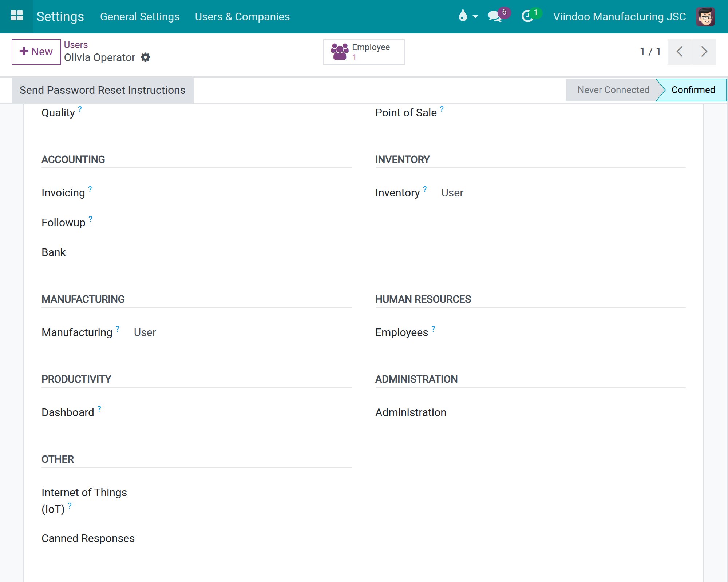Click the Bank field label

pyautogui.click(x=54, y=252)
